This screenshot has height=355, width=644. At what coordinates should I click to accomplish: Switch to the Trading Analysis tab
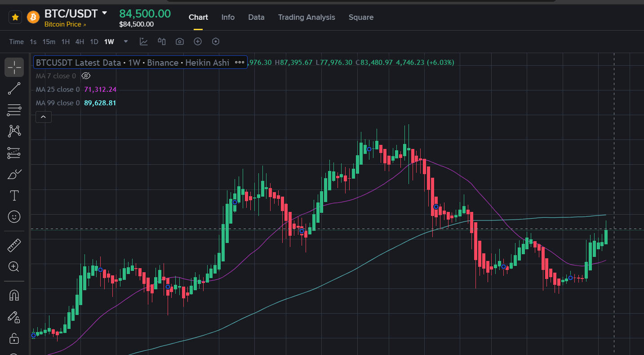pyautogui.click(x=306, y=17)
